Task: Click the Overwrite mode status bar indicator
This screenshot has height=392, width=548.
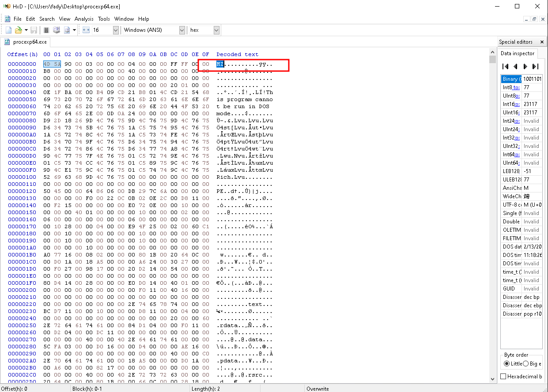Action: coord(317,388)
